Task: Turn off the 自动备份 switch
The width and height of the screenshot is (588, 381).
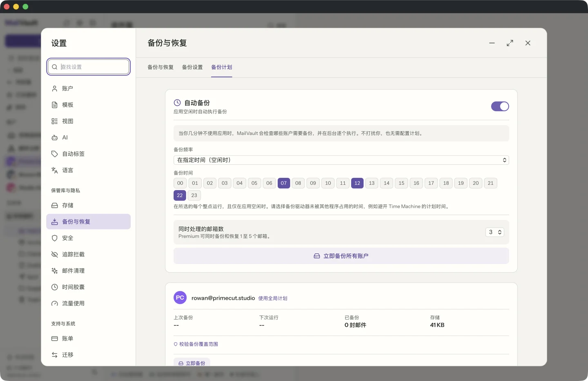Action: coord(500,106)
